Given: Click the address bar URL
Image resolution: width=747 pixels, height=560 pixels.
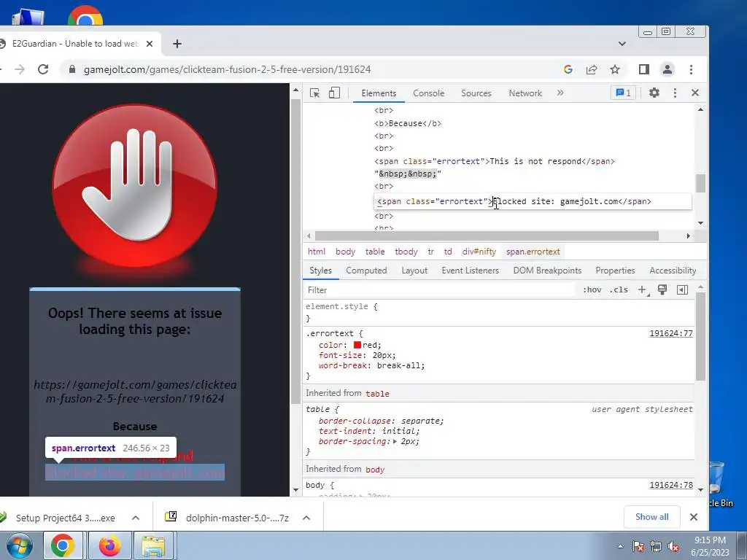Looking at the screenshot, I should 228,69.
